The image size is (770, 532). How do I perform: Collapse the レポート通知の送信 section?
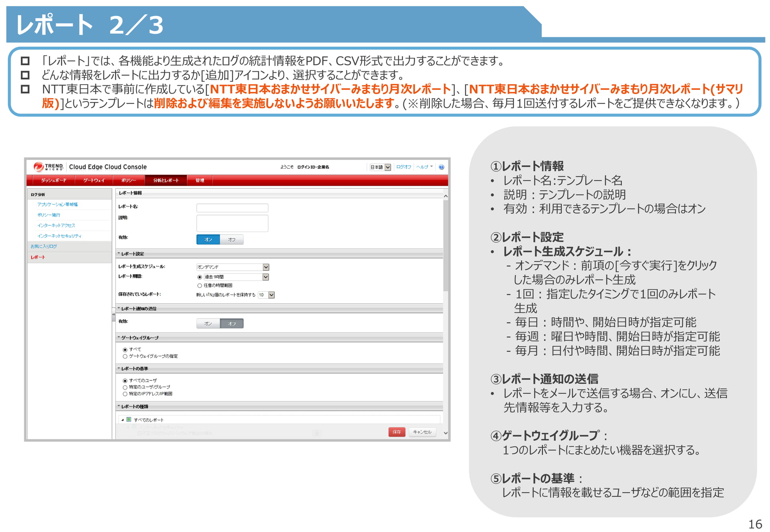[119, 309]
